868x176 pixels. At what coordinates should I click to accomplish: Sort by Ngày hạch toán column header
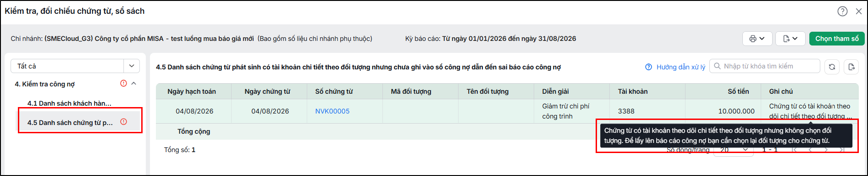click(194, 91)
